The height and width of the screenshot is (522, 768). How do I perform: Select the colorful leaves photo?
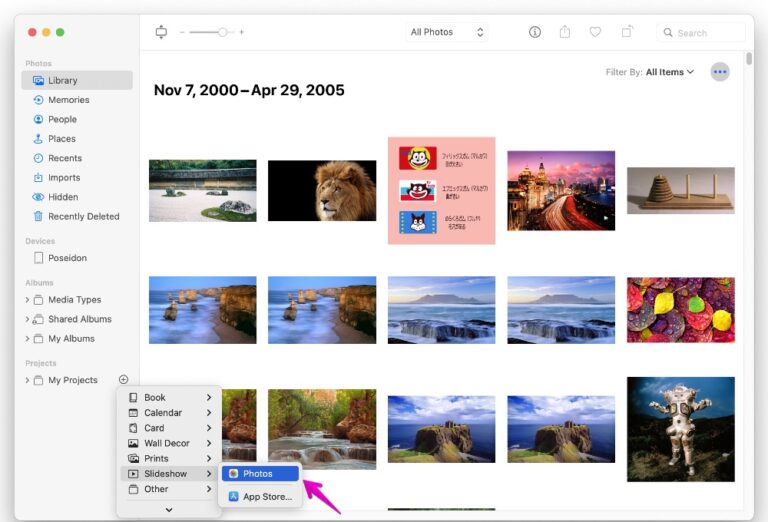[681, 310]
